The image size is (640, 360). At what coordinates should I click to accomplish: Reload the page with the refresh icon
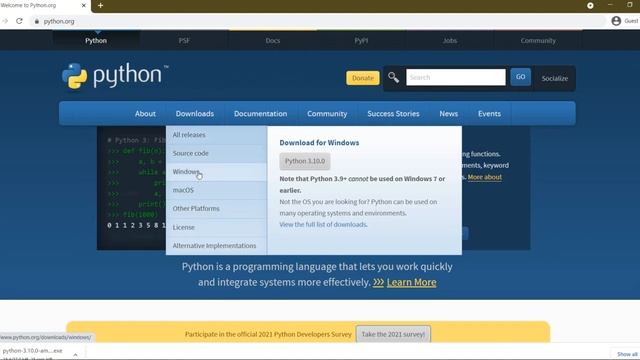click(x=19, y=21)
